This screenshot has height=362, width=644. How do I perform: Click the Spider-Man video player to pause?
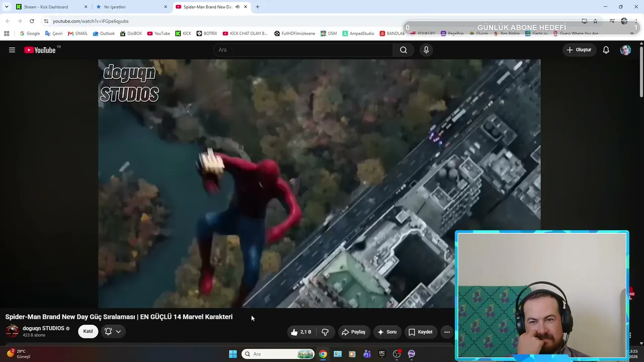pos(319,184)
